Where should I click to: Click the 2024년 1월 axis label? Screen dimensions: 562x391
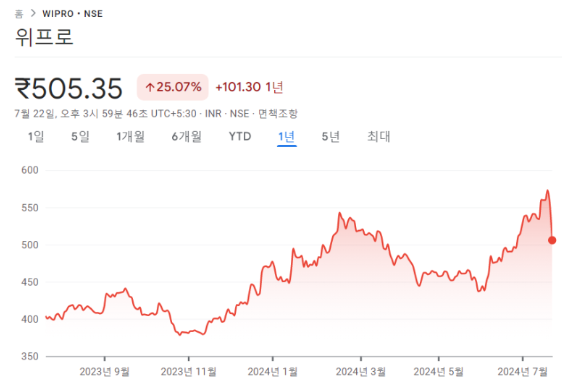(x=272, y=372)
